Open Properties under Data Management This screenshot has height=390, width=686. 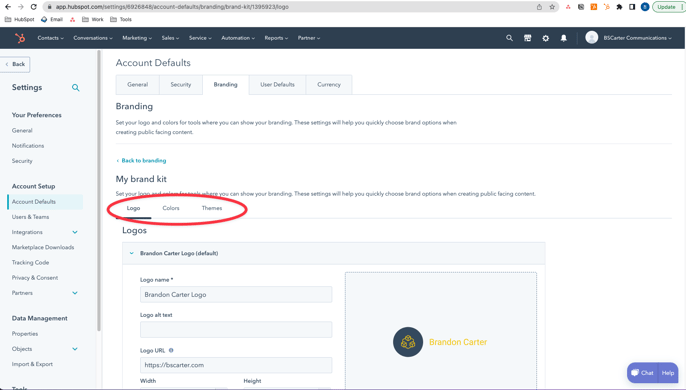(25, 334)
